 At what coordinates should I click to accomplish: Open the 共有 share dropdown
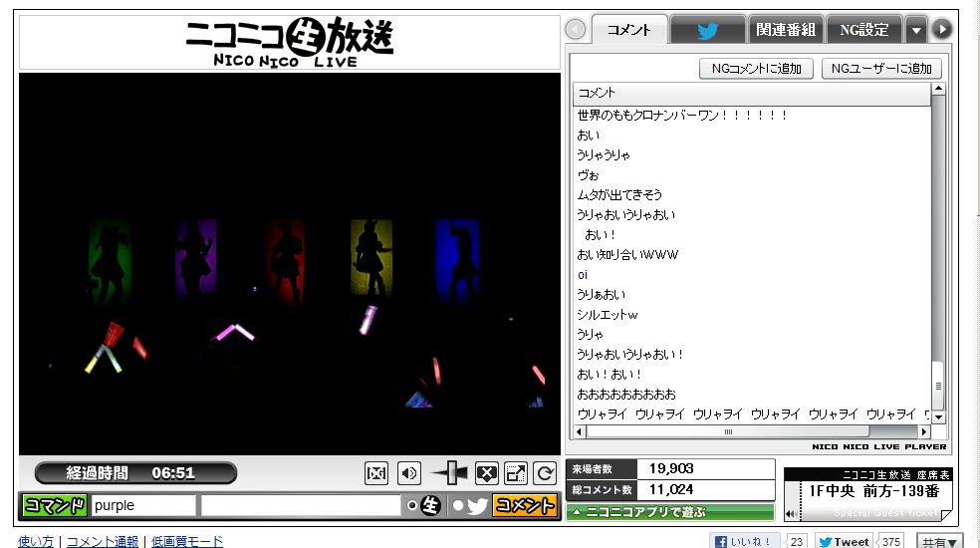click(x=939, y=542)
